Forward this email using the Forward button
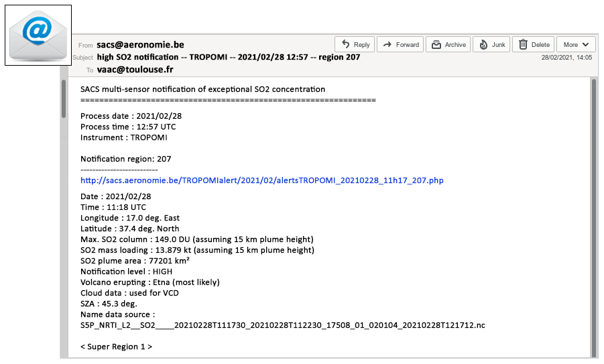Image resolution: width=604 pixels, height=364 pixels. tap(400, 45)
